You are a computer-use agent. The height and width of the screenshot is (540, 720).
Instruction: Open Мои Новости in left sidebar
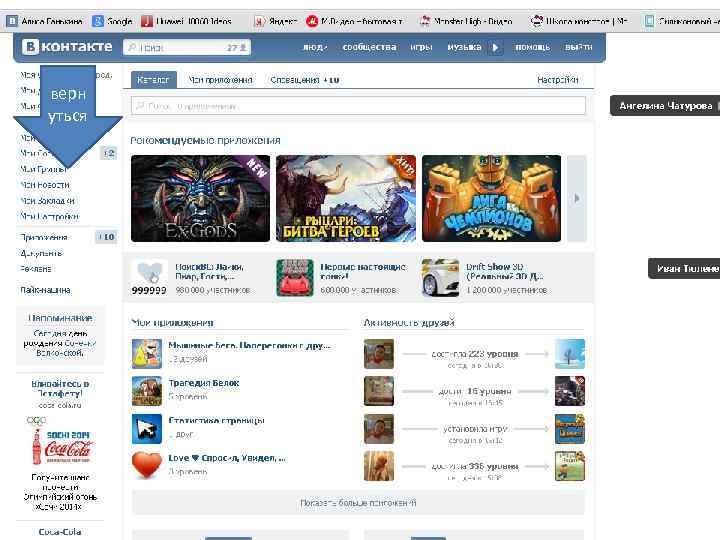coord(45,185)
